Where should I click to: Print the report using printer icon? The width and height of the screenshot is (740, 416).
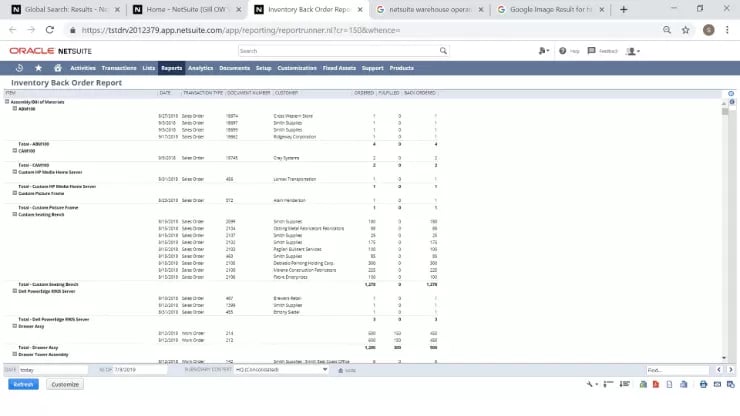703,384
